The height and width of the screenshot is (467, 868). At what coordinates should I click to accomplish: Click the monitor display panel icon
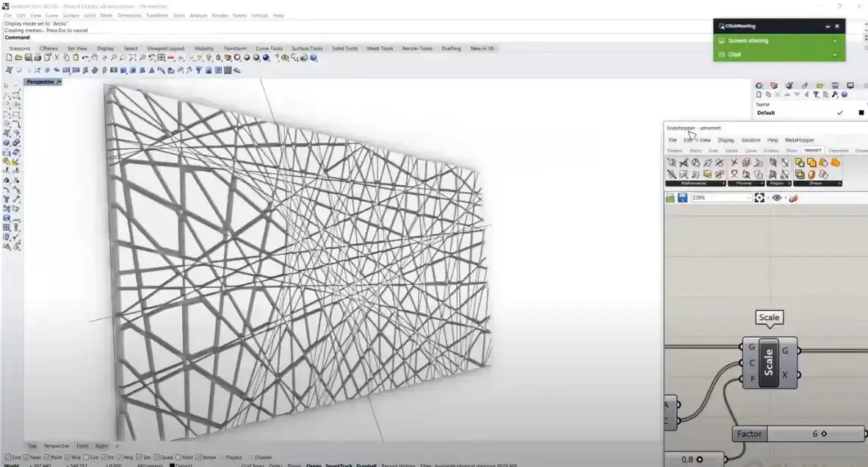pyautogui.click(x=850, y=85)
